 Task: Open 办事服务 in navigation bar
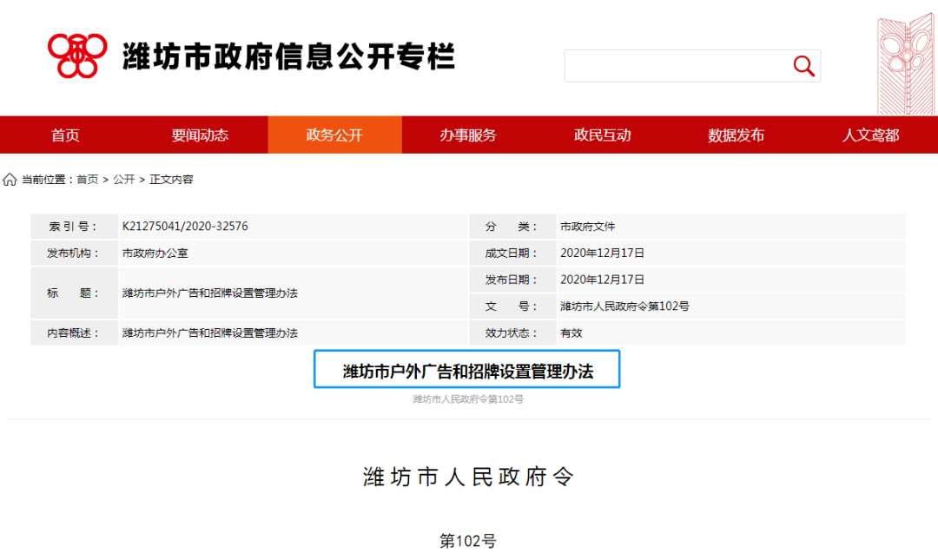468,135
